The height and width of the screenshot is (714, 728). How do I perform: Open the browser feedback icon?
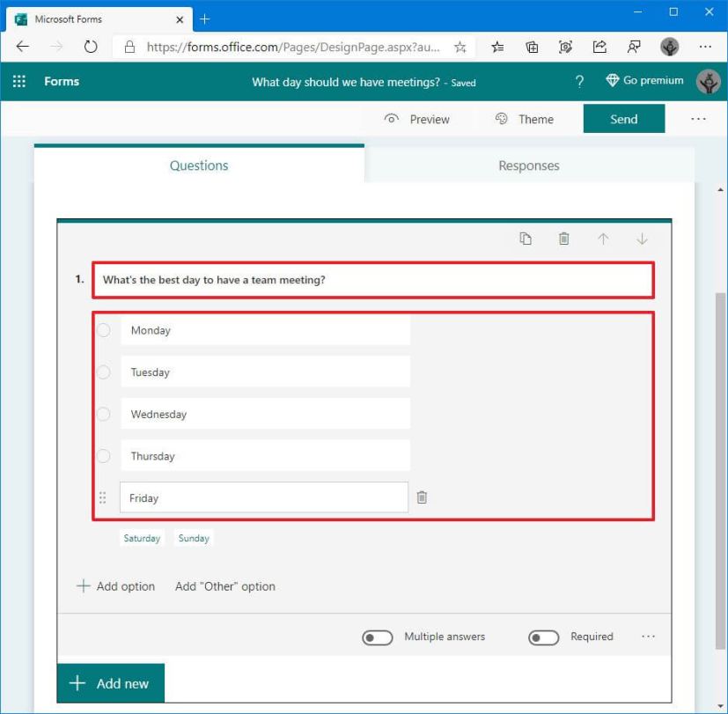tap(634, 47)
